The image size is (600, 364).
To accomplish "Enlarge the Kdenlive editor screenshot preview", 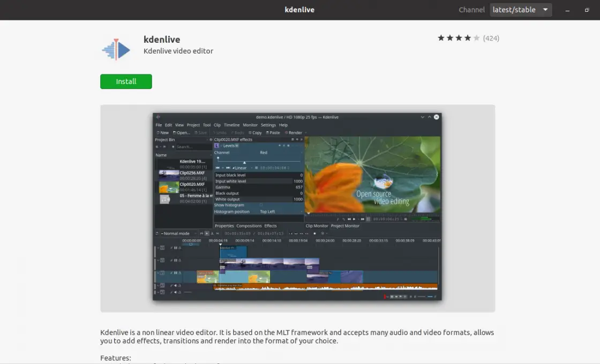I will click(297, 207).
